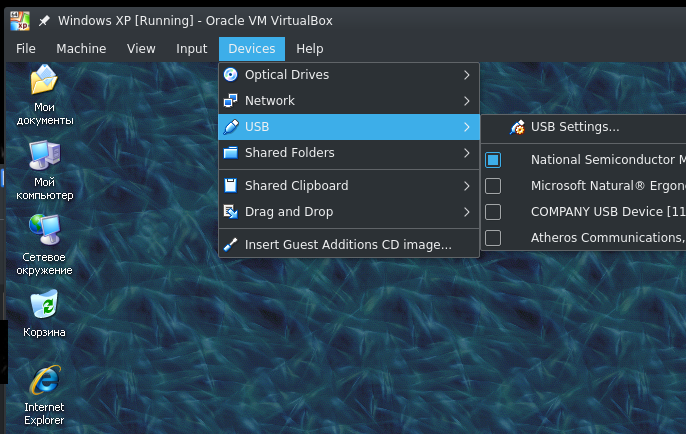Click the Network adapters icon
The width and height of the screenshot is (686, 434).
point(231,101)
